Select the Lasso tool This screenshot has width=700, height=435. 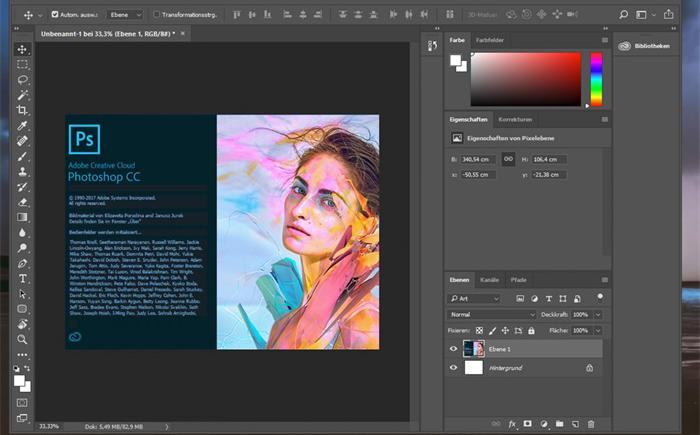coord(22,80)
